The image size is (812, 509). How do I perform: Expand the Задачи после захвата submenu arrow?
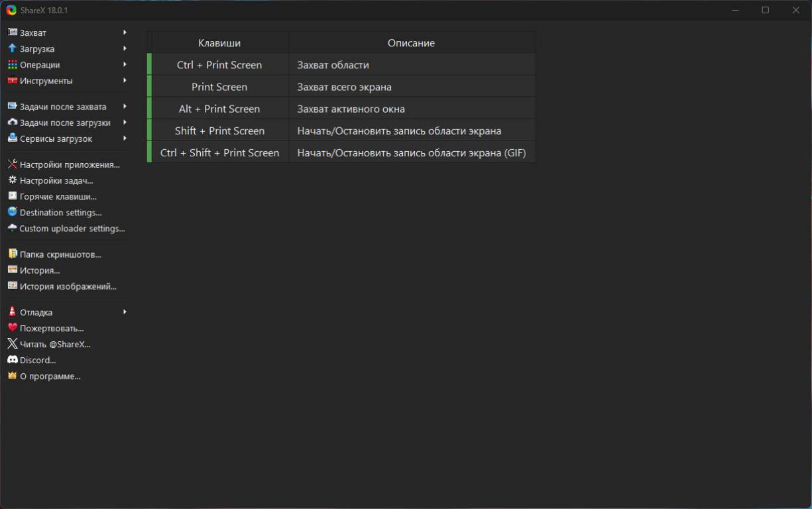tap(125, 107)
